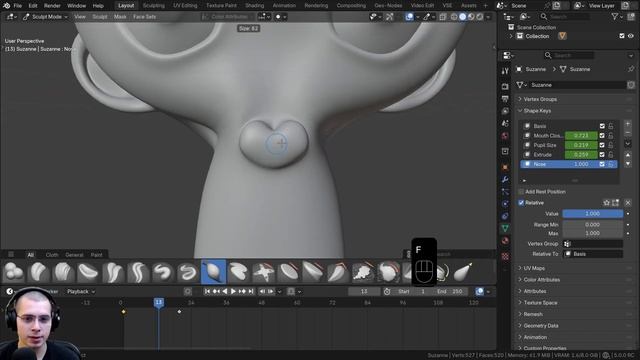Mute the Mouth Close shape key checkbox
This screenshot has width=640, height=360.
pyautogui.click(x=602, y=136)
